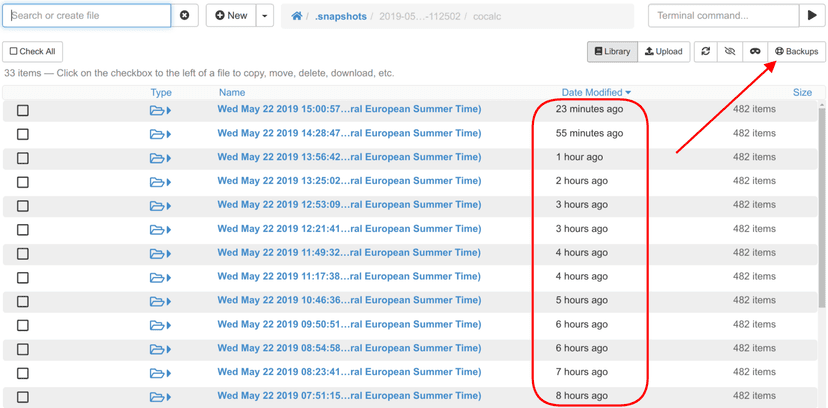Select checkbox for the 14:28:47 snapshot

[23, 134]
